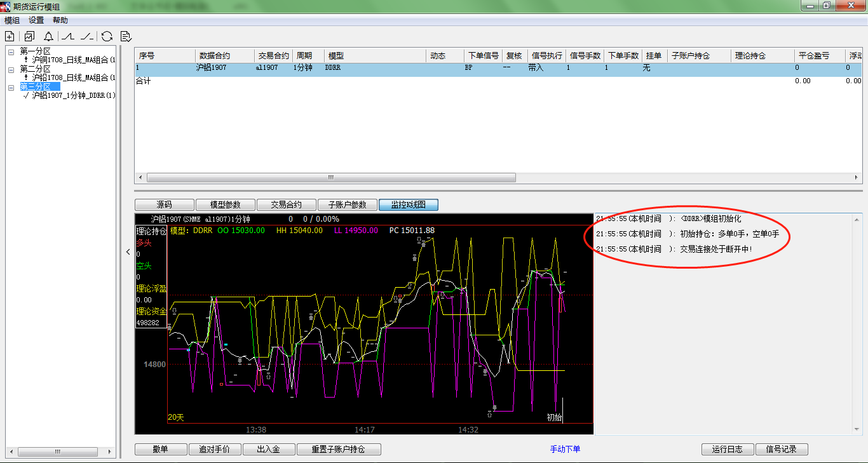Switch to the 模型参数 tab
This screenshot has height=463, width=868.
[225, 205]
